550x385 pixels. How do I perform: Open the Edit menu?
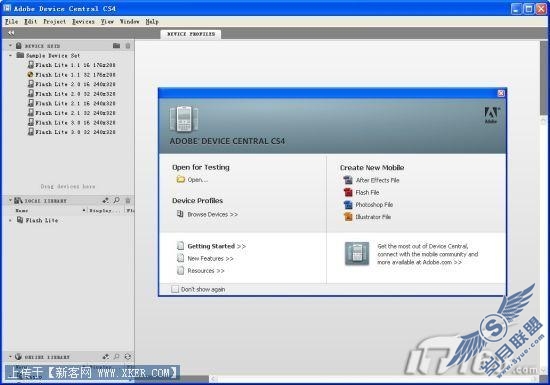point(31,21)
